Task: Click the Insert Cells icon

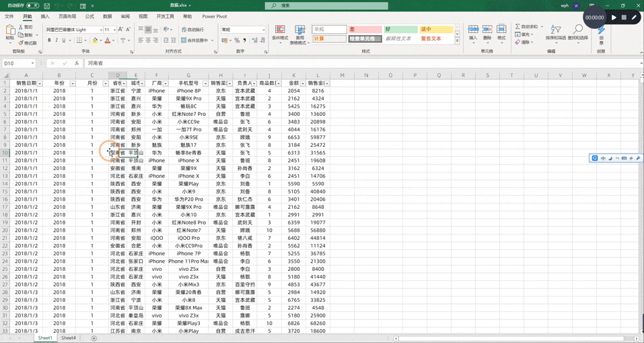Action: click(473, 29)
